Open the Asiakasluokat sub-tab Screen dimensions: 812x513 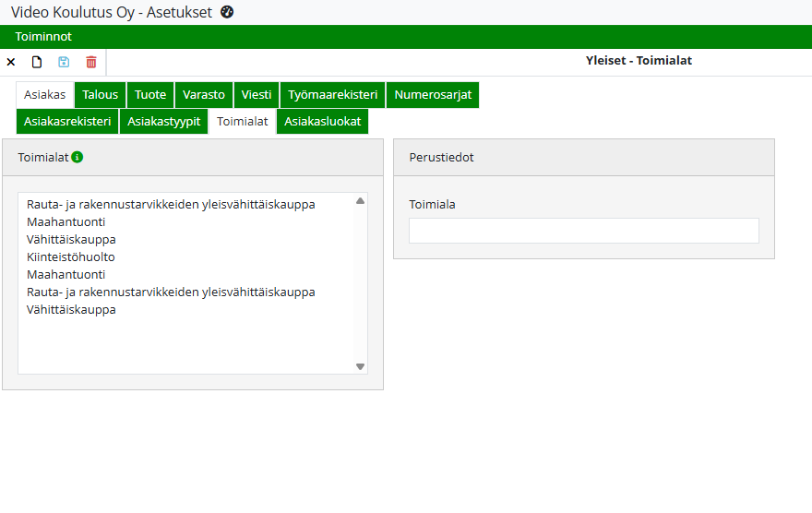[322, 122]
